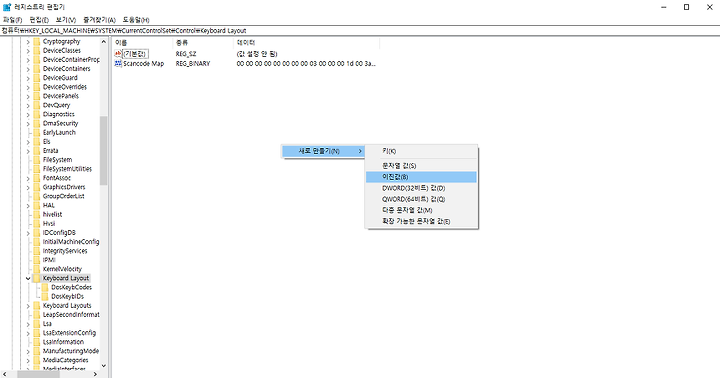Click the DosKeybCodes folder icon
Image resolution: width=720 pixels, height=378 pixels.
pos(45,287)
